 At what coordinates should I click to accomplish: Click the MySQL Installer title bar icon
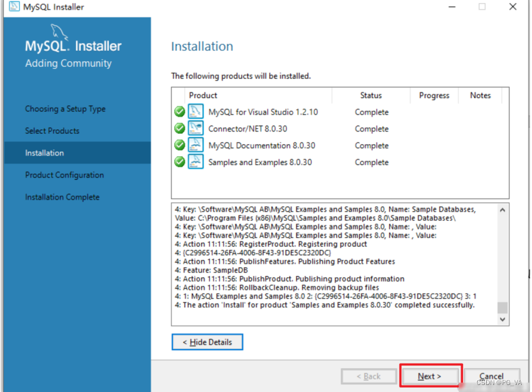pos(14,6)
